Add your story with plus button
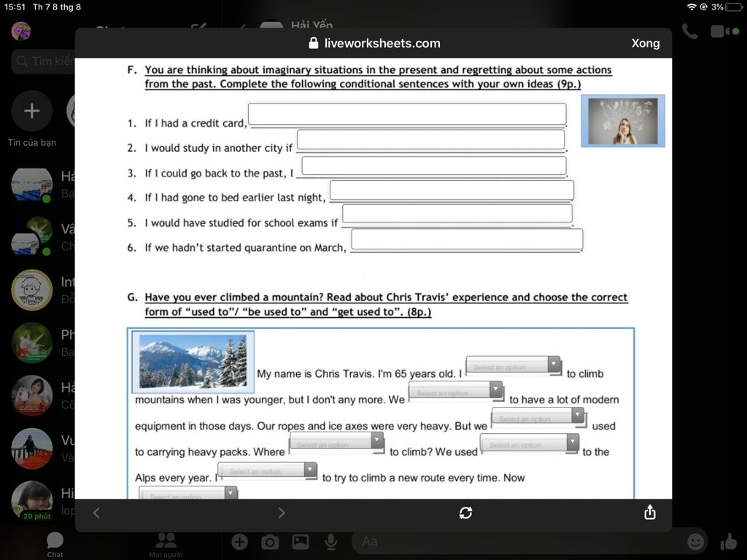The width and height of the screenshot is (747, 560). [32, 111]
